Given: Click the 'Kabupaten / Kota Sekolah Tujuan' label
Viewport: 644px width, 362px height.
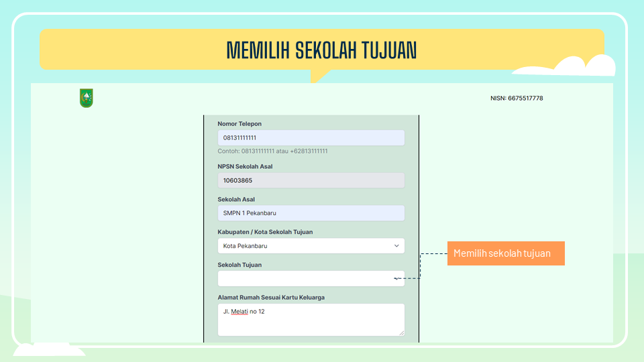Looking at the screenshot, I should click(x=265, y=232).
